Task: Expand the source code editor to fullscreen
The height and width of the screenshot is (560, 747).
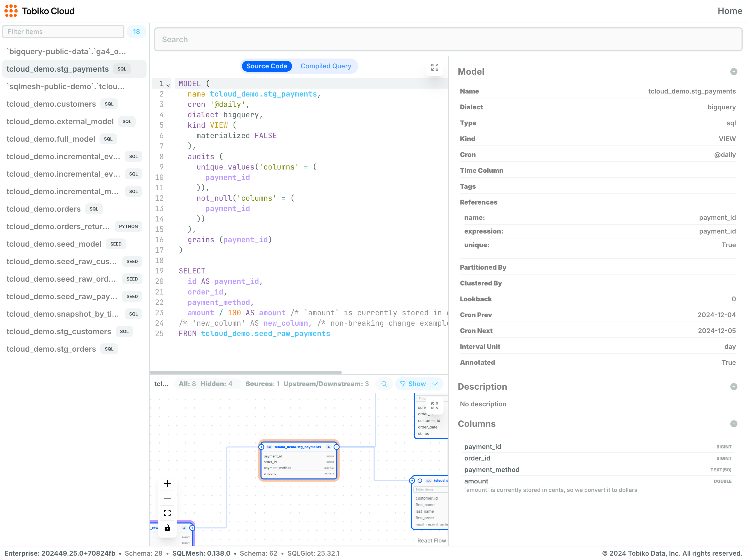Action: coord(435,67)
